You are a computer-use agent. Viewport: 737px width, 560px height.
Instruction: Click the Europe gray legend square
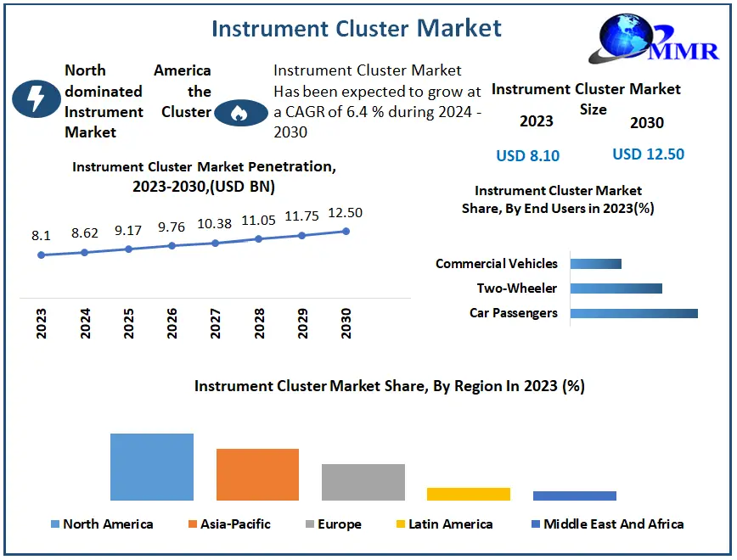(309, 524)
